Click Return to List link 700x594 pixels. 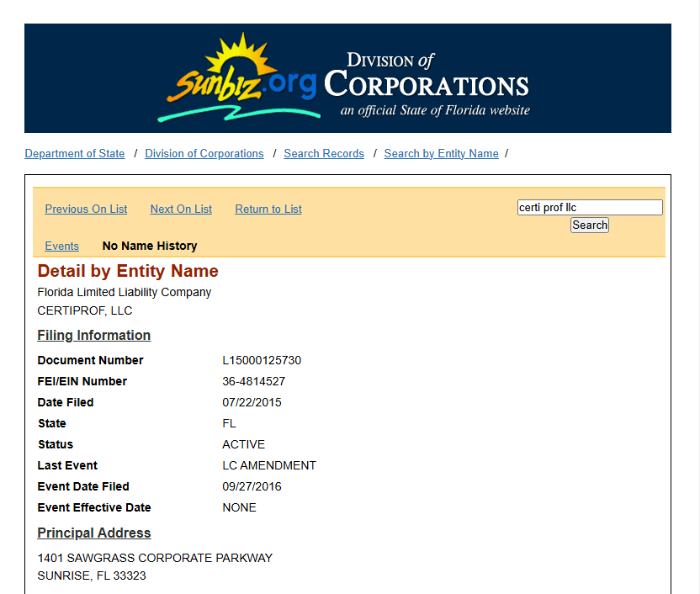click(268, 209)
